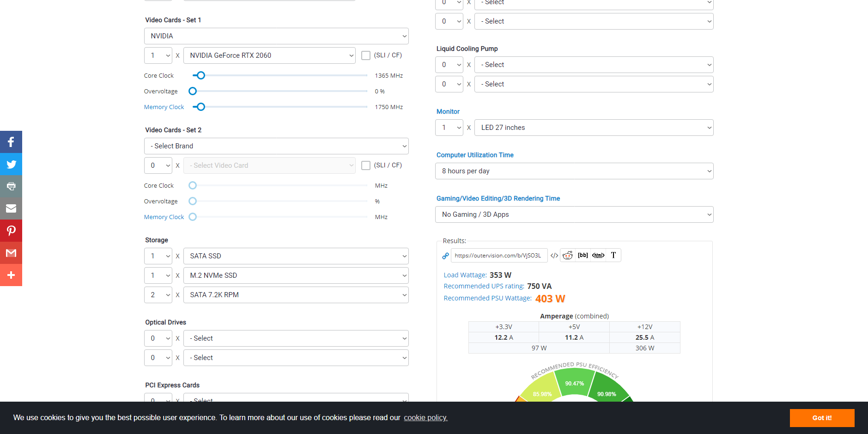Click the email envelope sidebar icon

[11, 208]
